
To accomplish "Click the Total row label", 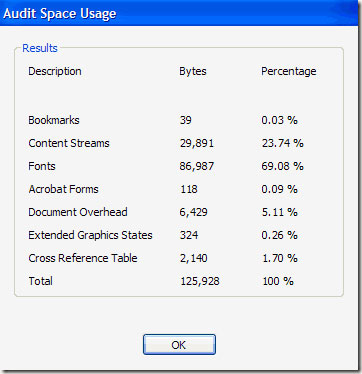I will click(x=41, y=281).
